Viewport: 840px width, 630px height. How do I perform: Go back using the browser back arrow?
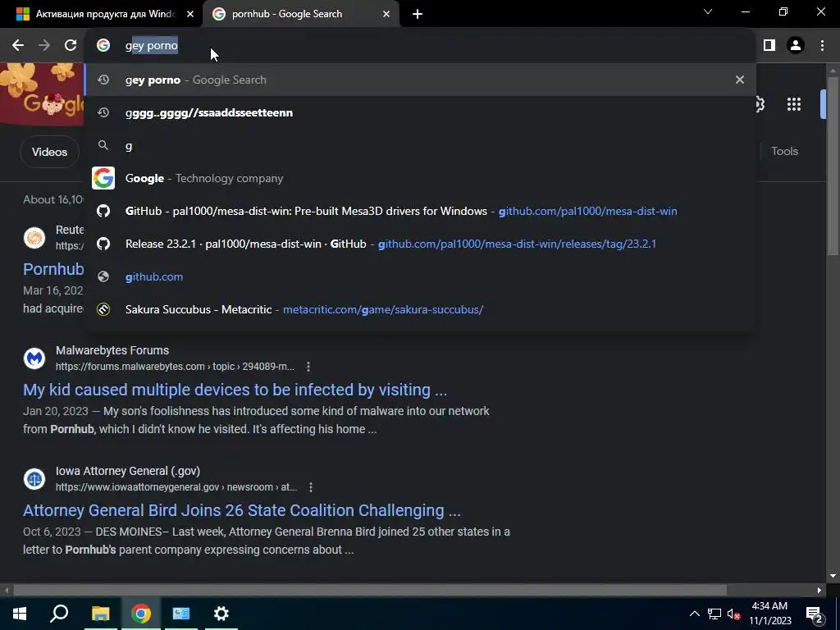pos(18,46)
